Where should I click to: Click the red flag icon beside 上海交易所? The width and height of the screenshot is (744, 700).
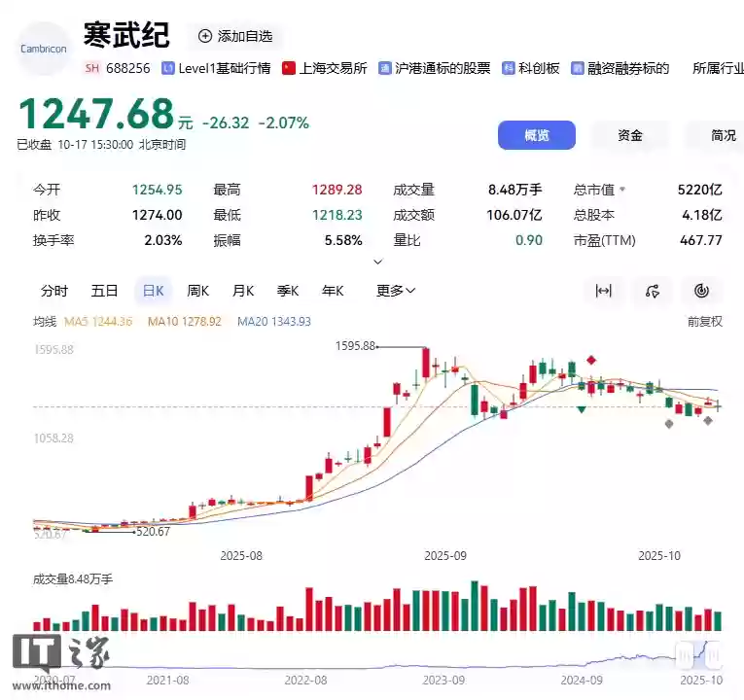[x=289, y=69]
